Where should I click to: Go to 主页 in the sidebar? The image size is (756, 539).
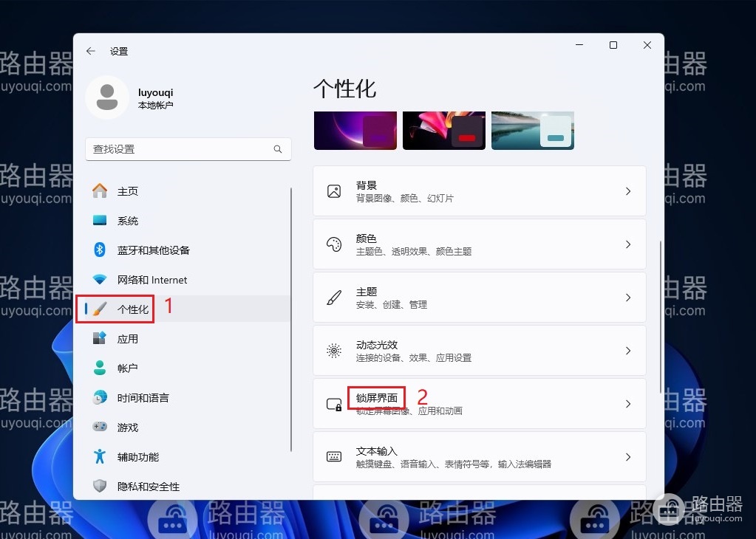click(x=187, y=191)
